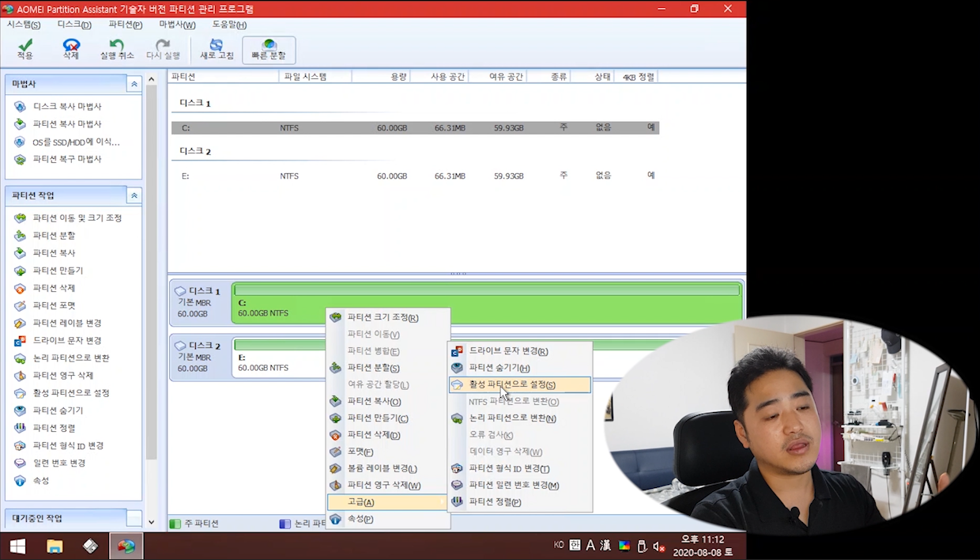Viewport: 980px width, 560px height.
Task: Choose 파티션 숨기기(H) in submenu
Action: coord(520,368)
